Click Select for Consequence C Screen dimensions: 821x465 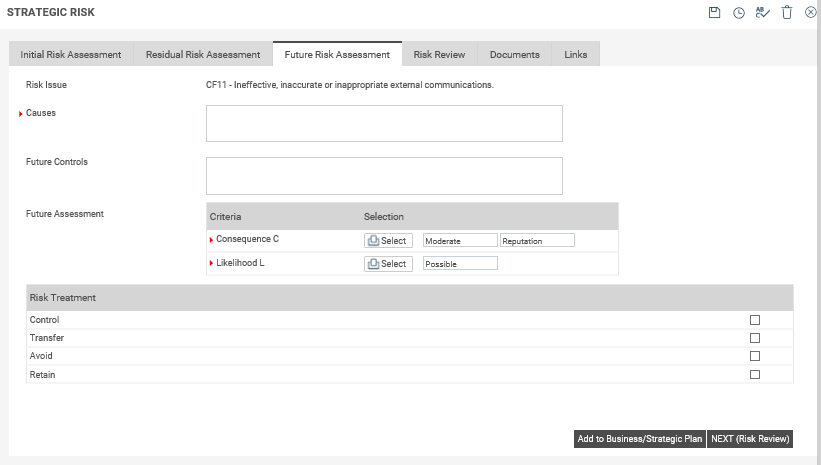(x=388, y=240)
